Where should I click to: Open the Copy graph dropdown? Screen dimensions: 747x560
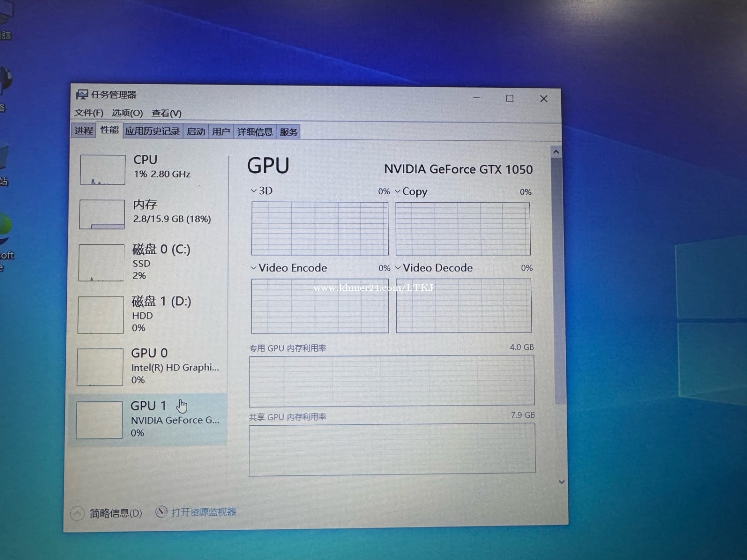397,191
